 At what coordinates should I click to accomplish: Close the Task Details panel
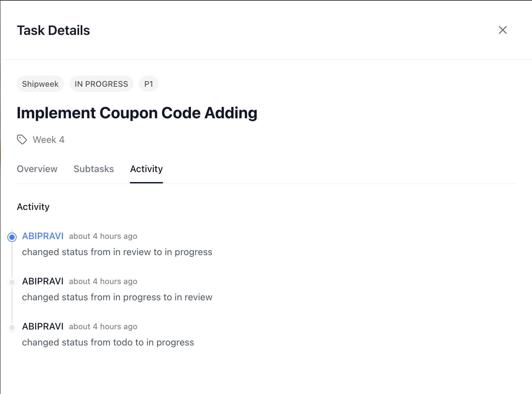tap(502, 30)
